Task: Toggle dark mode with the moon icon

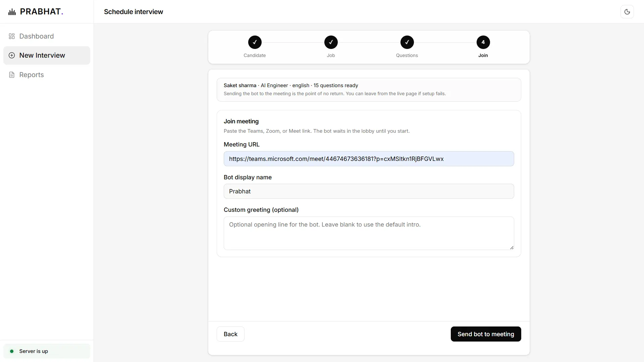Action: (627, 12)
